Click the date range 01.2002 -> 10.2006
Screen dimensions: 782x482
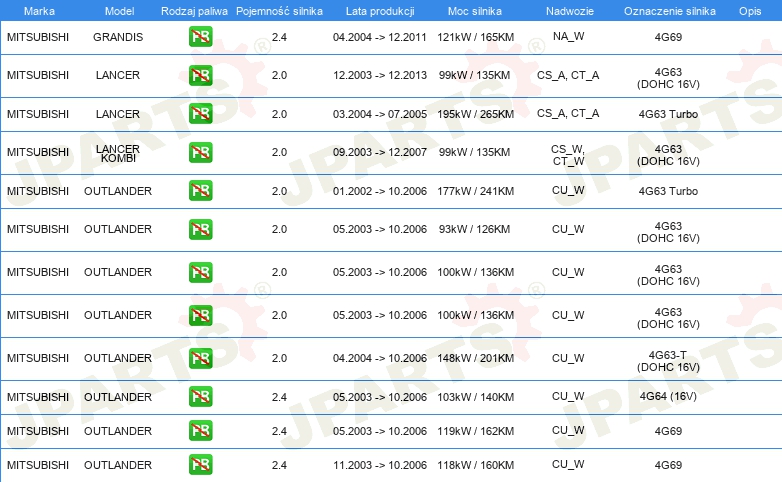(380, 191)
